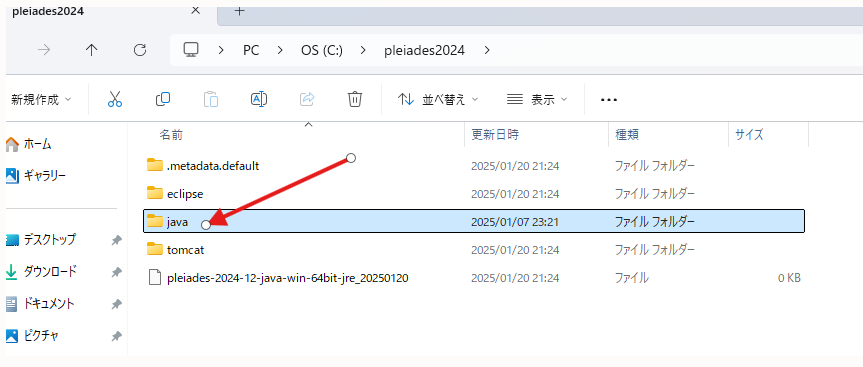Click eclipse row's date 2025/01/20 21:24

point(515,194)
